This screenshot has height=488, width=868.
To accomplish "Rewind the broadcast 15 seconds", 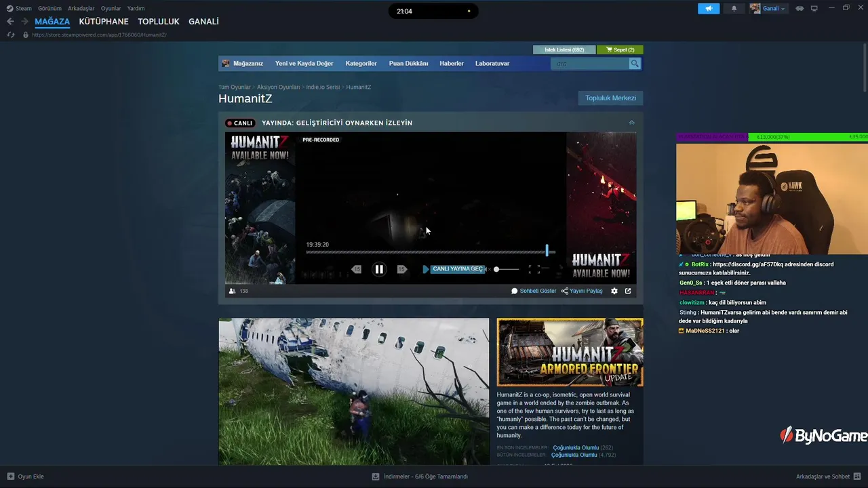I will [357, 269].
